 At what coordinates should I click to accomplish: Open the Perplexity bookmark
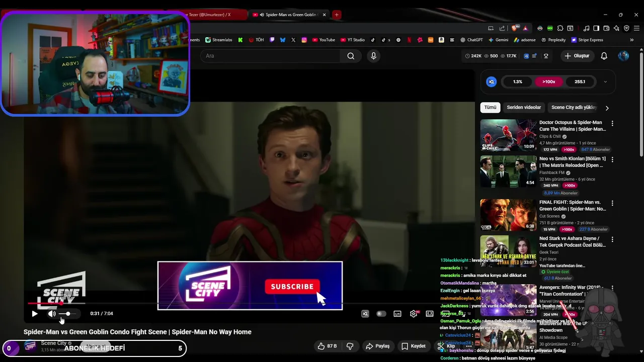pyautogui.click(x=553, y=40)
